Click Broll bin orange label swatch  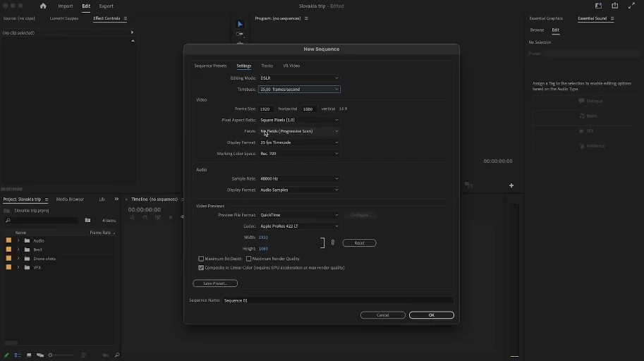(8, 250)
